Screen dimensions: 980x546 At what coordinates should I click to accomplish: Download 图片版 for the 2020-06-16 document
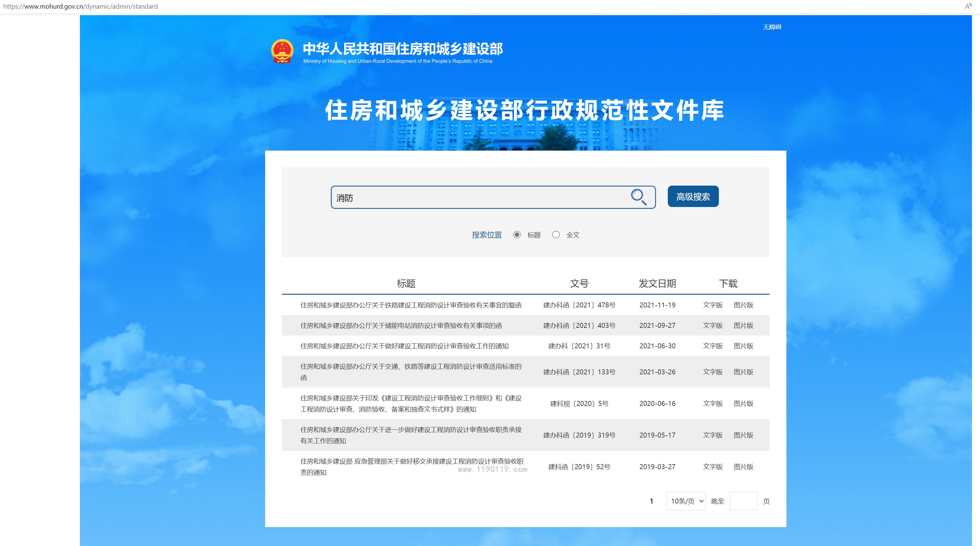pyautogui.click(x=743, y=404)
